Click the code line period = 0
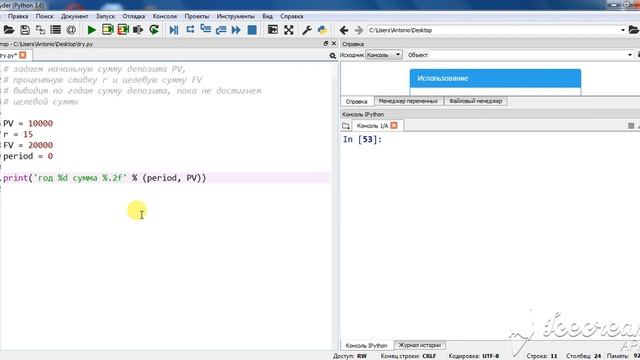Viewport: 640px width, 360px height. click(x=28, y=156)
